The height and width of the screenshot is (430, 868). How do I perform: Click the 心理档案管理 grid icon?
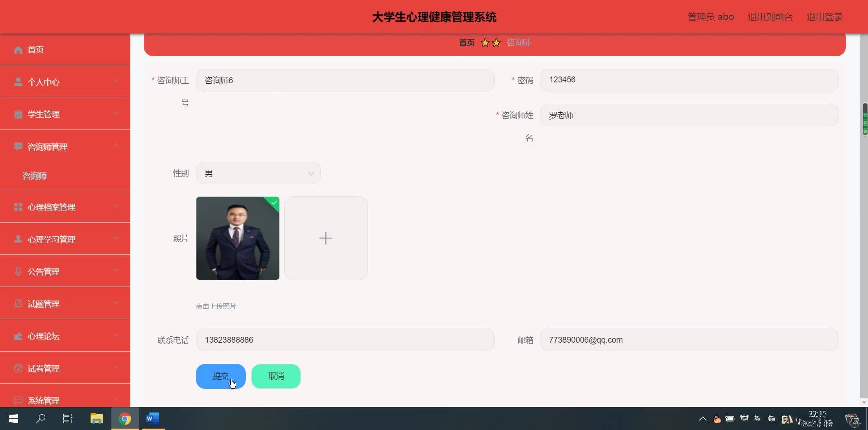click(18, 207)
